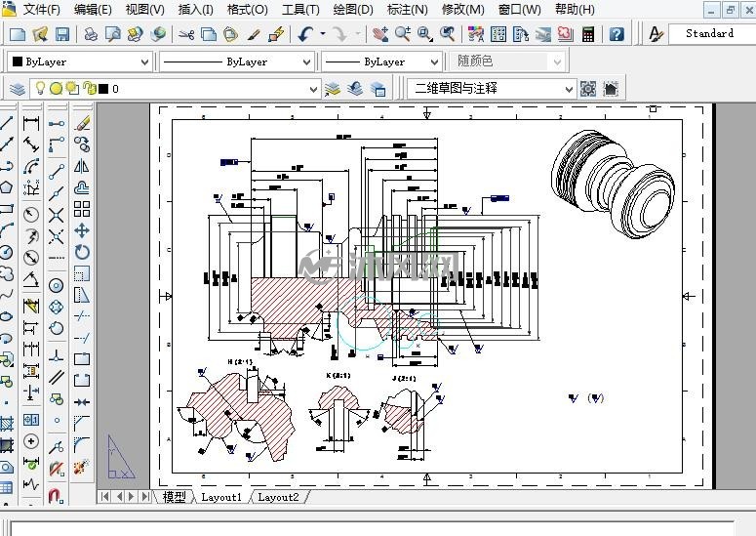
Task: Open the 视图(V) menu
Action: point(144,9)
